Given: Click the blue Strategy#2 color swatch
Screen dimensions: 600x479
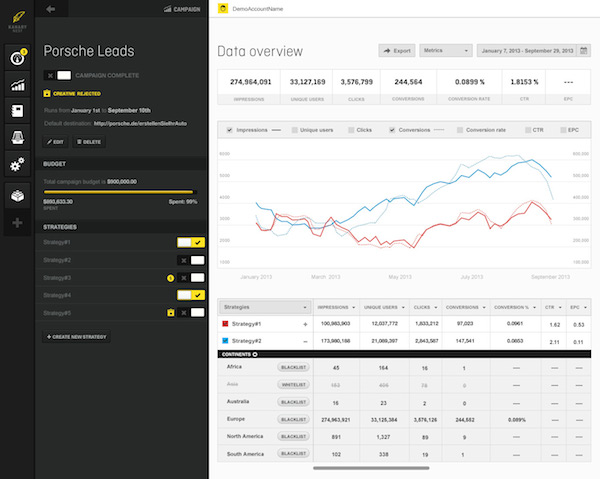Looking at the screenshot, I should [225, 341].
